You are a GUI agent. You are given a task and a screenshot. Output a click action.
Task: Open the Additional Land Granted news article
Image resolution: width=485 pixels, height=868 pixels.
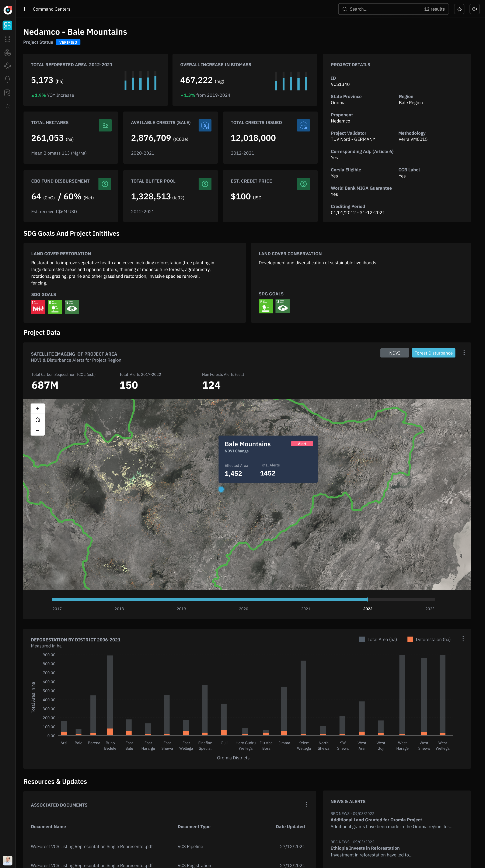coord(376,820)
